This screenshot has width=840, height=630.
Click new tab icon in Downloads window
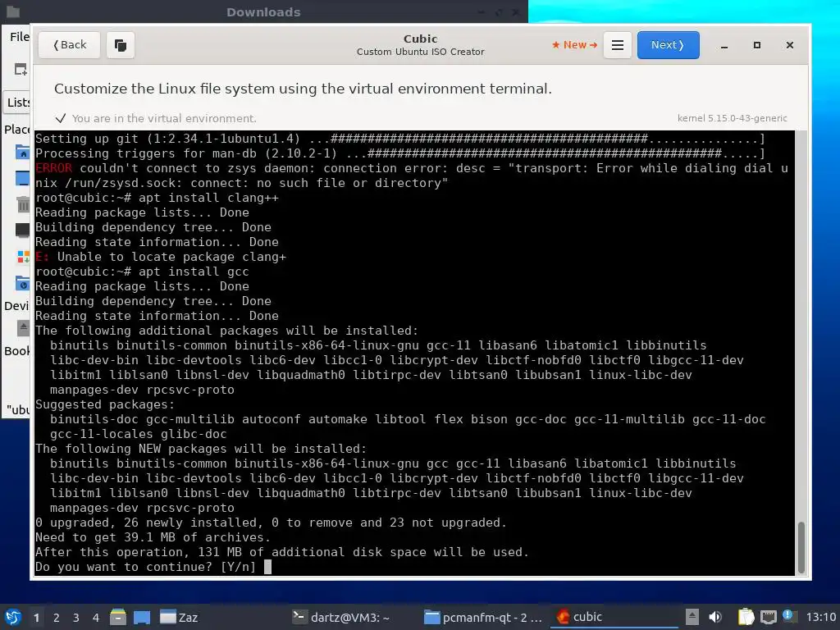click(x=21, y=70)
